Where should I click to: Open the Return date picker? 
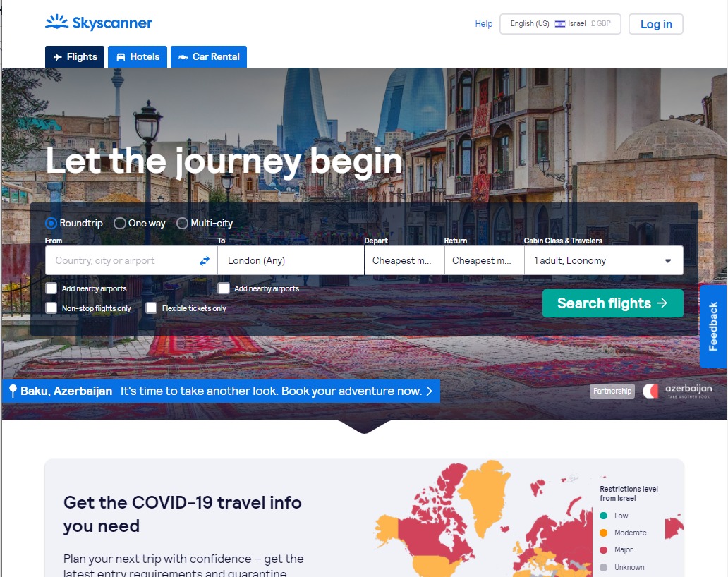click(x=484, y=260)
